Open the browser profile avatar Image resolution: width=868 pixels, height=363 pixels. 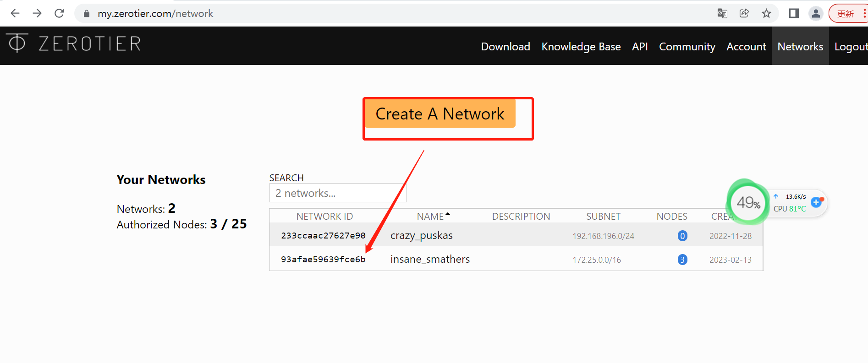point(816,13)
